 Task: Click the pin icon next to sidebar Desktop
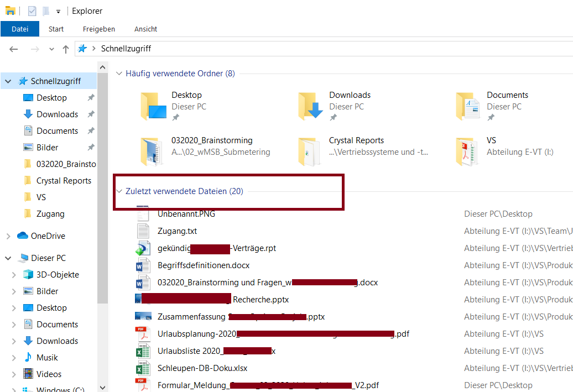[91, 97]
